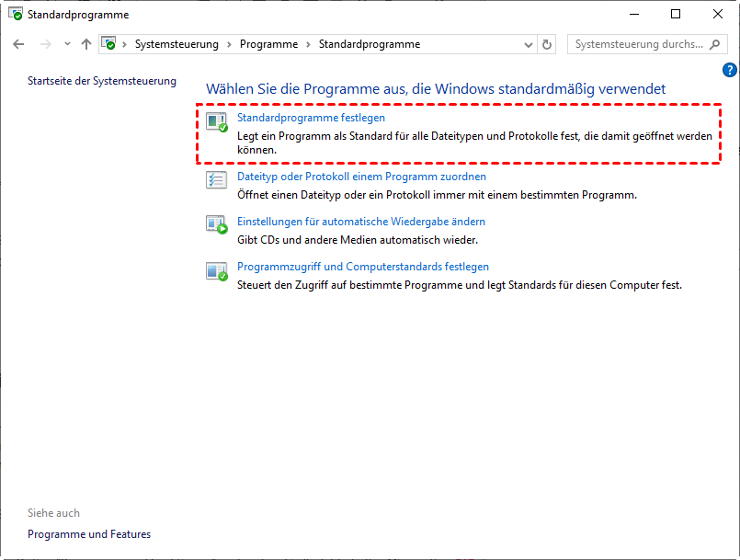Click the forward navigation arrow

46,44
